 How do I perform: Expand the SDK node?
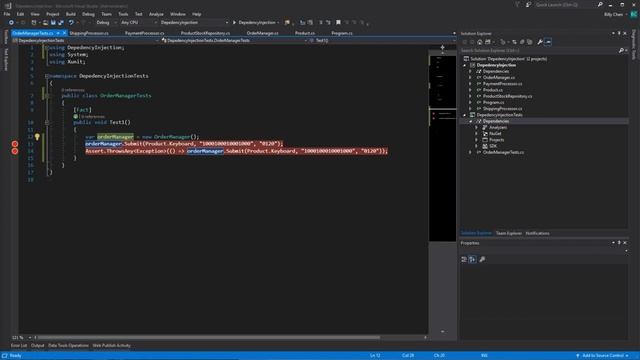tap(476, 146)
